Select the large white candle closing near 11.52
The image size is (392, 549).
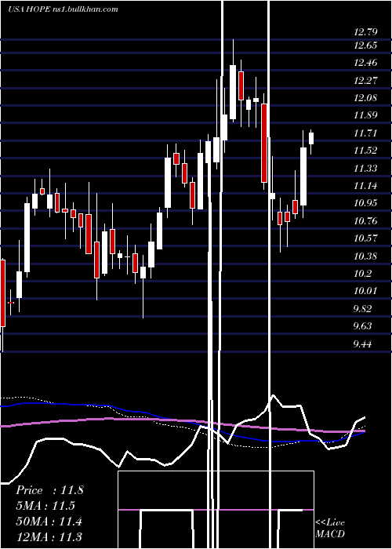click(x=303, y=176)
